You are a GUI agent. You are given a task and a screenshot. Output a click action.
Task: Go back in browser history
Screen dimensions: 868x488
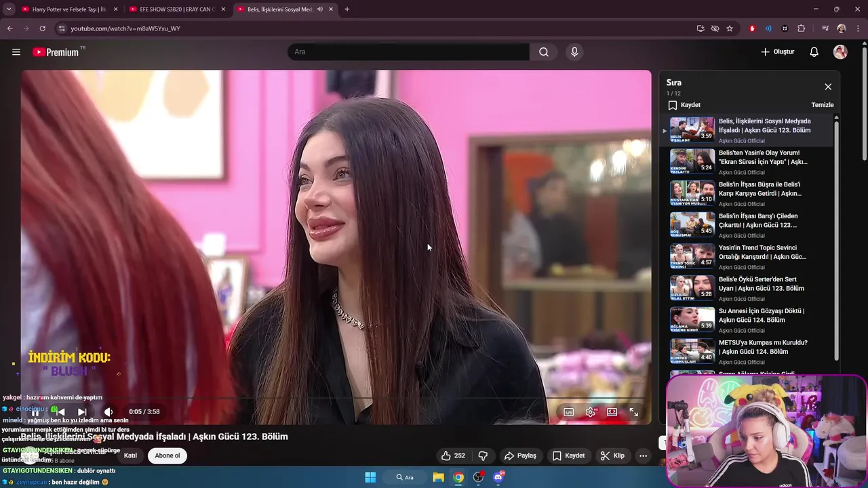click(9, 28)
